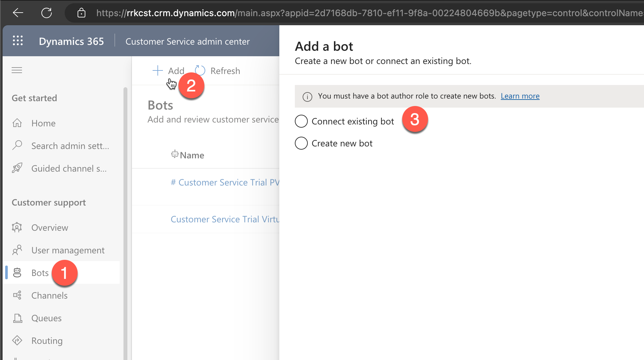Open the Customer Service Trial Virtu bot link
This screenshot has height=360, width=644.
point(225,219)
